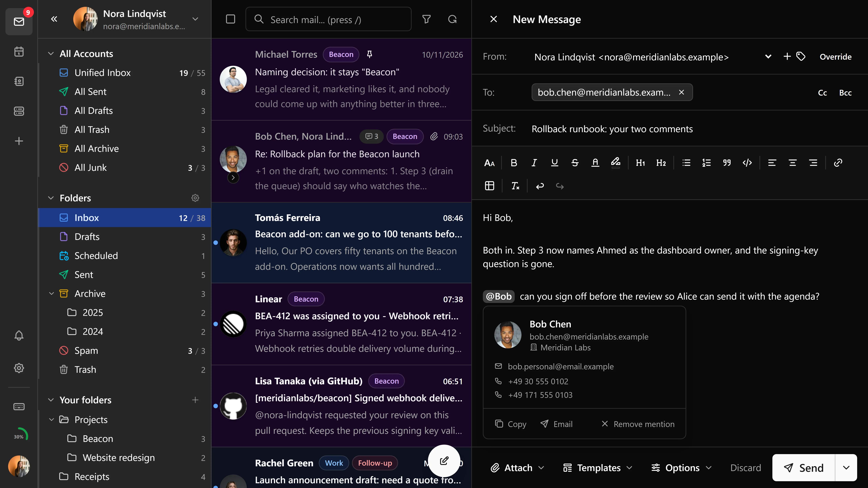Viewport: 868px width, 488px height.
Task: Click Remove mention on Bob's card
Action: tap(638, 424)
